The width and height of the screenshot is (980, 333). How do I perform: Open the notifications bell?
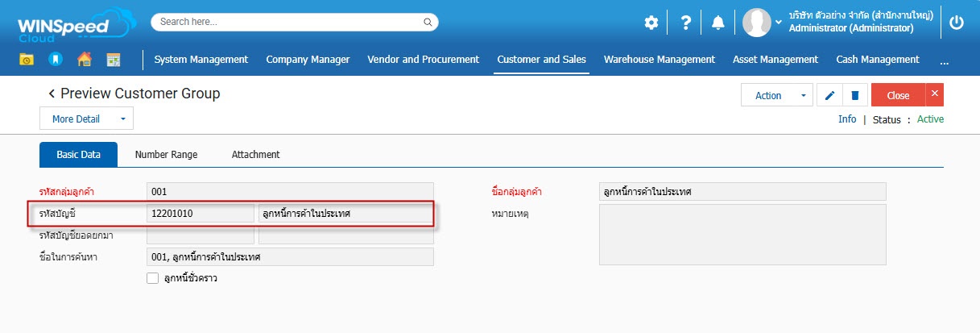pyautogui.click(x=717, y=23)
